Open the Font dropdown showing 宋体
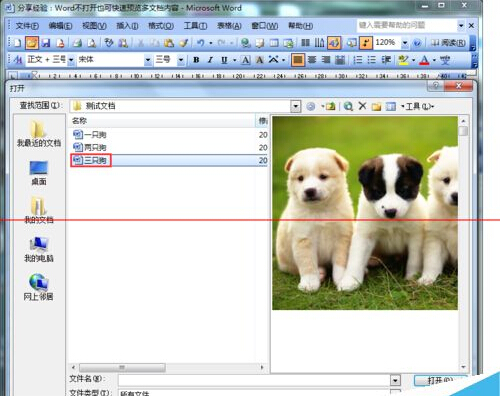 tap(148, 60)
